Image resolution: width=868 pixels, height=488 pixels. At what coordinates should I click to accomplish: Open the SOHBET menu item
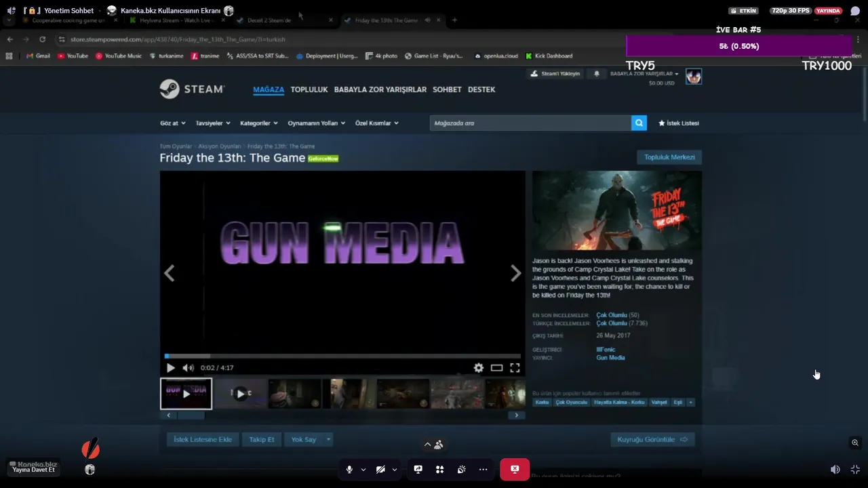click(x=447, y=89)
